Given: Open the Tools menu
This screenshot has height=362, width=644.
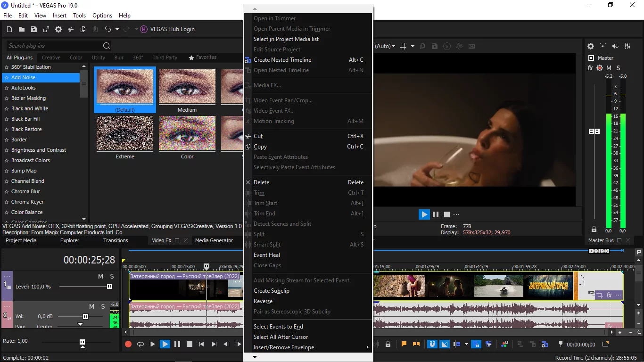Looking at the screenshot, I should click(79, 16).
